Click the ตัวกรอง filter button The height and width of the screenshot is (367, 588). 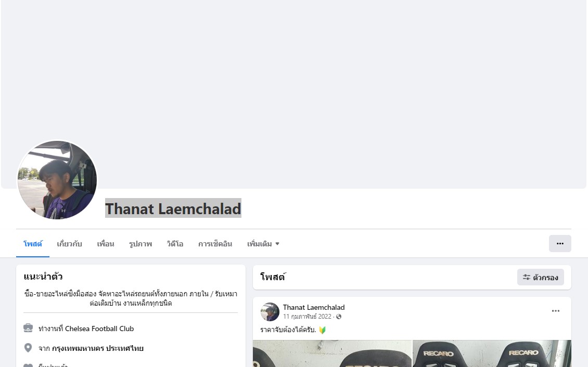(540, 277)
